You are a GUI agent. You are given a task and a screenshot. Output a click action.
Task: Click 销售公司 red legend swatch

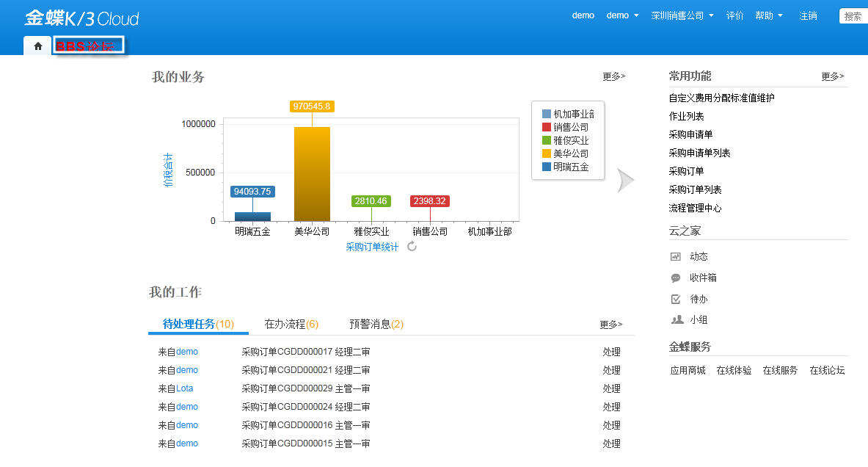click(x=547, y=128)
